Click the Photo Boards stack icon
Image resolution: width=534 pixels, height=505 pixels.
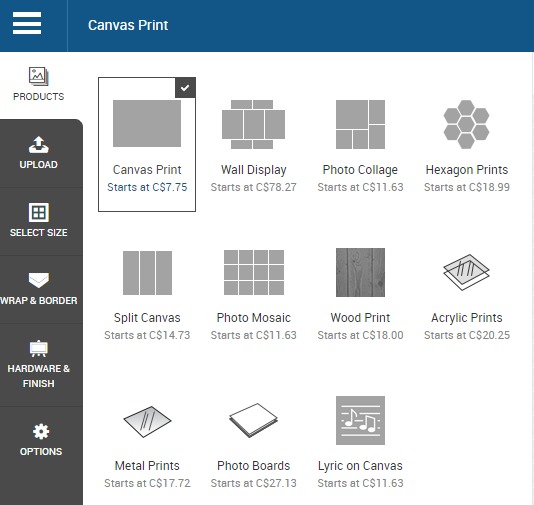click(x=253, y=420)
